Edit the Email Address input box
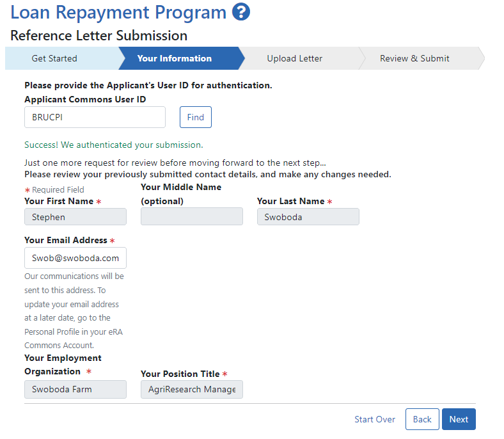The height and width of the screenshot is (439, 504). pyautogui.click(x=75, y=258)
